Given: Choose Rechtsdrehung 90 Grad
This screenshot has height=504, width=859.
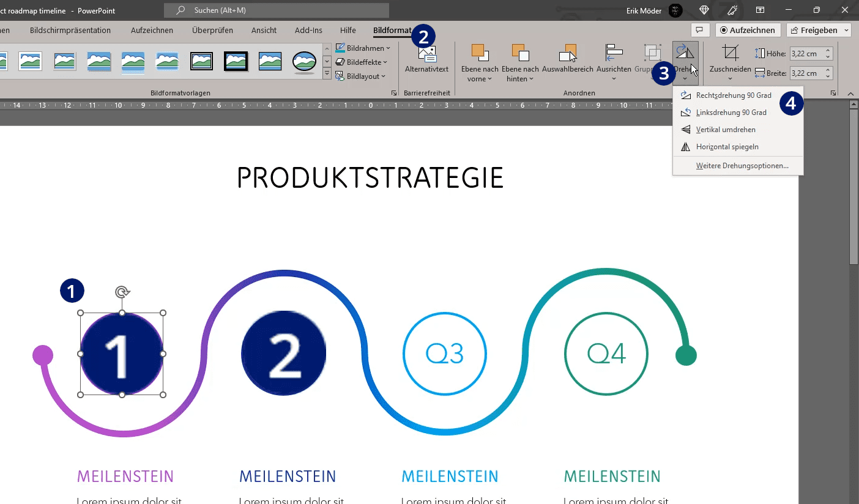Looking at the screenshot, I should tap(738, 95).
